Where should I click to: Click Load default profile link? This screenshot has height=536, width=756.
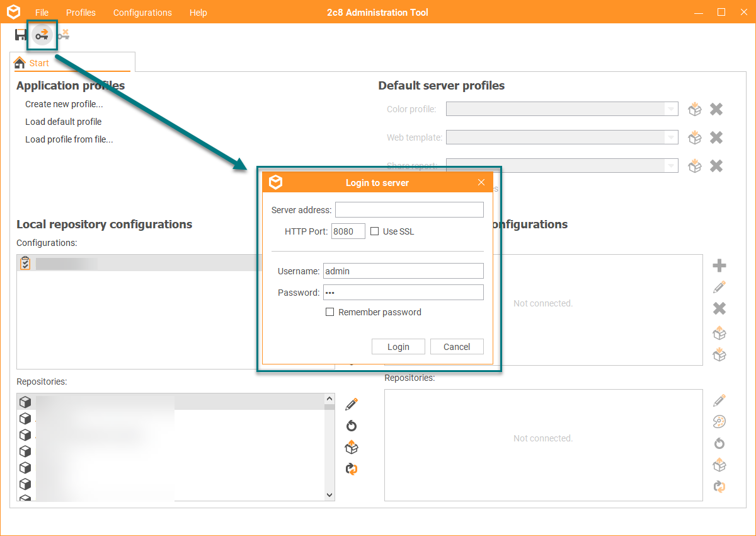[63, 122]
